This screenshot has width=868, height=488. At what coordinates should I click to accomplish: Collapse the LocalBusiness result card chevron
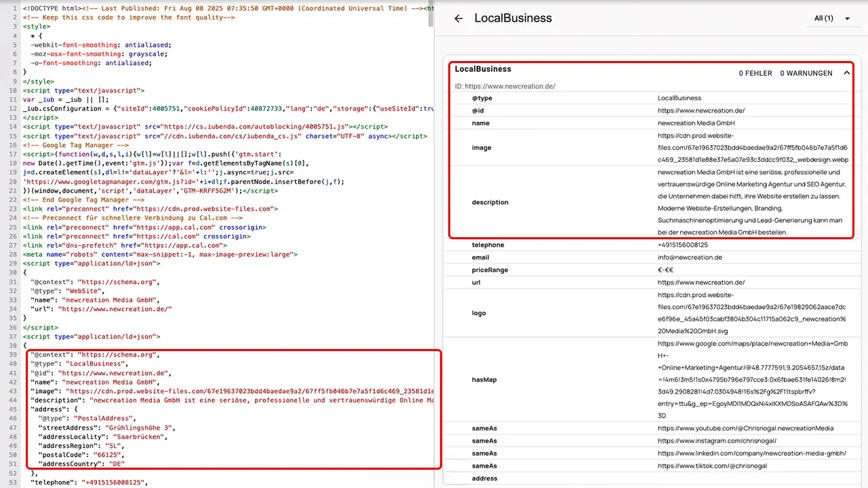846,73
